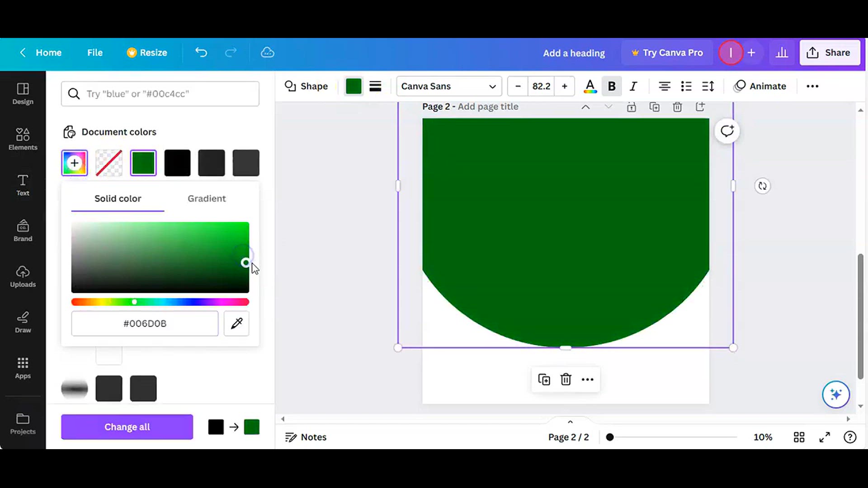The image size is (868, 488).
Task: Open the help menu
Action: click(x=850, y=437)
